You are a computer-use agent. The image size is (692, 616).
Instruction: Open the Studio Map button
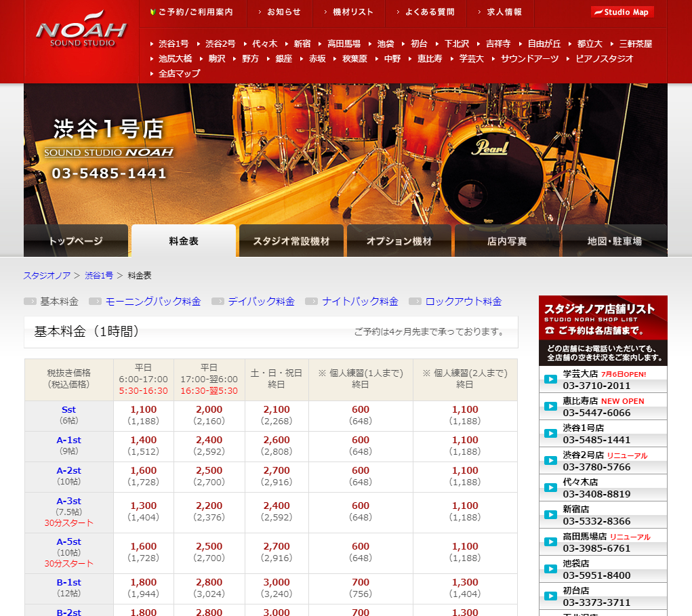622,12
